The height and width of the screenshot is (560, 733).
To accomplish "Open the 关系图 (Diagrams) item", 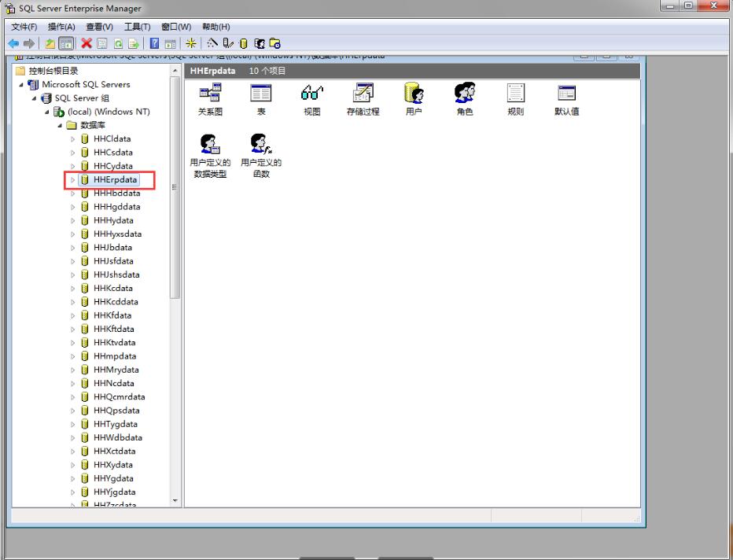I will tap(210, 99).
